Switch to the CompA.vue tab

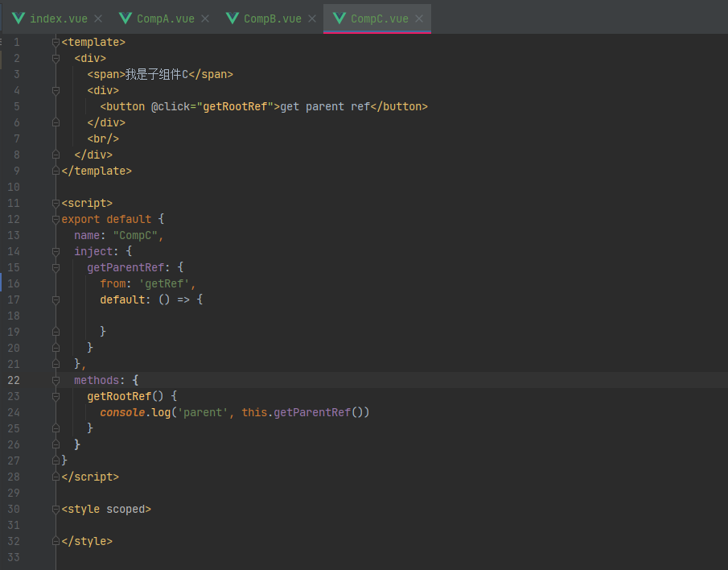(165, 19)
